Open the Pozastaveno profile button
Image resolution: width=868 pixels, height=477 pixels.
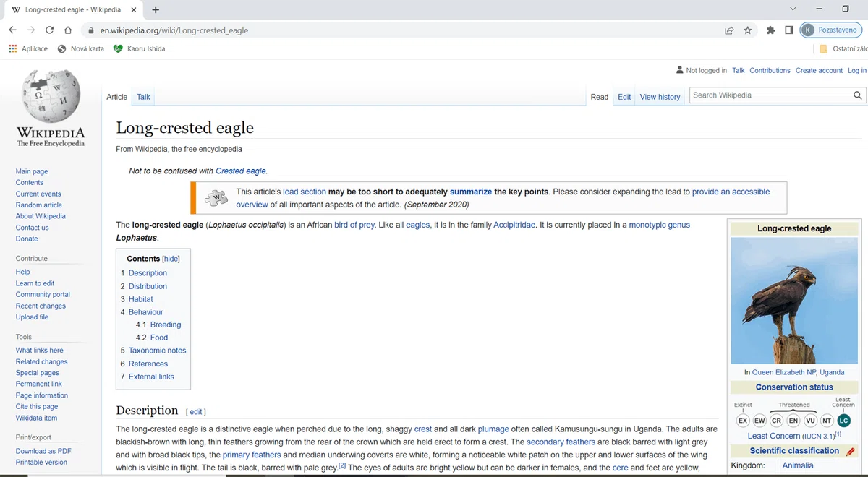click(832, 30)
